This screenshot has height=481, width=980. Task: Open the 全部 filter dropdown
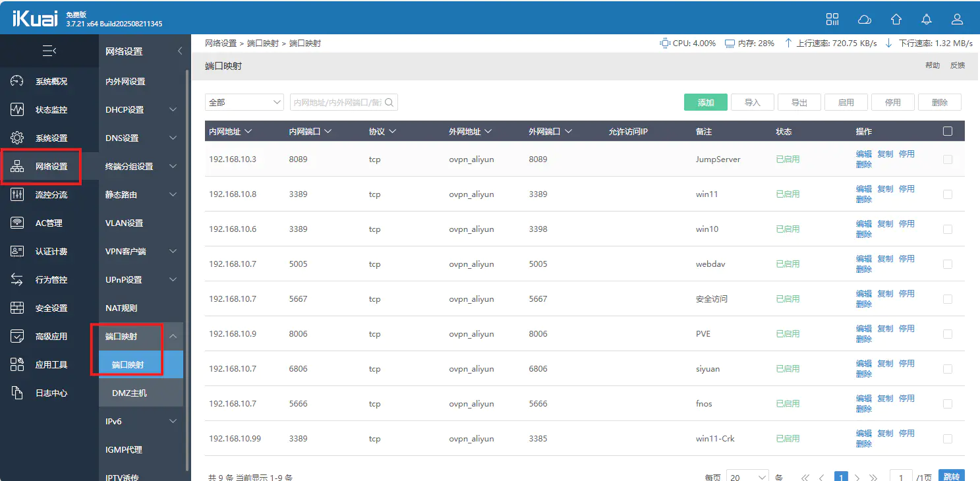[244, 102]
